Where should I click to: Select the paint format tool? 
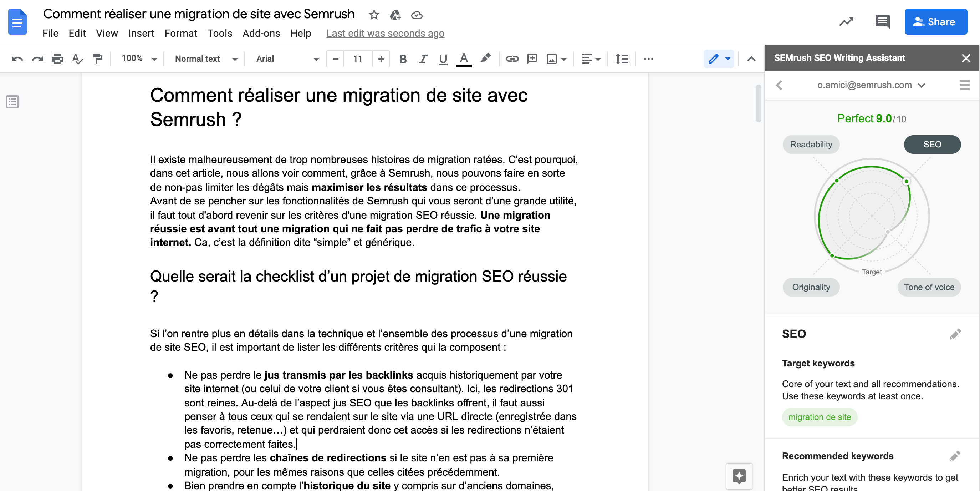[98, 59]
